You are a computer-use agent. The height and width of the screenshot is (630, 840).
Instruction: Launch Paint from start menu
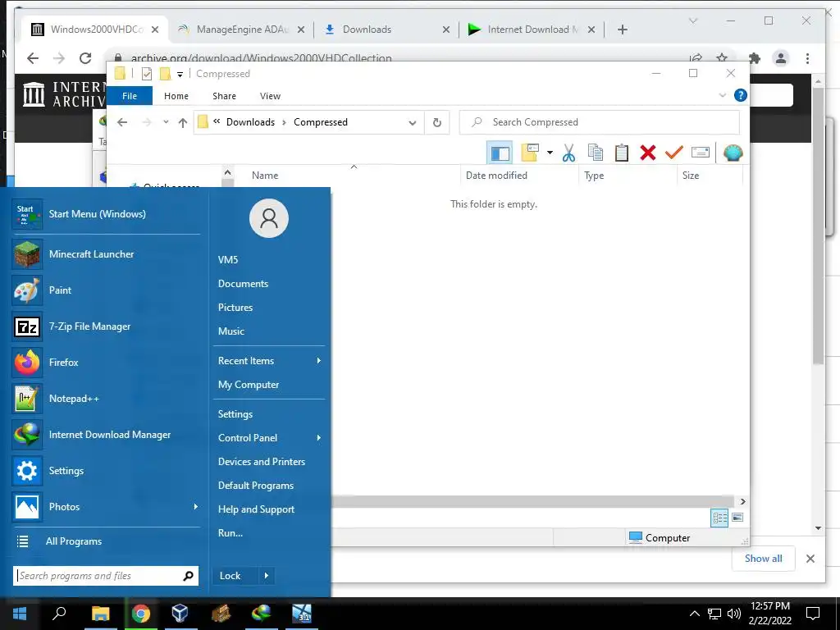(x=106, y=290)
